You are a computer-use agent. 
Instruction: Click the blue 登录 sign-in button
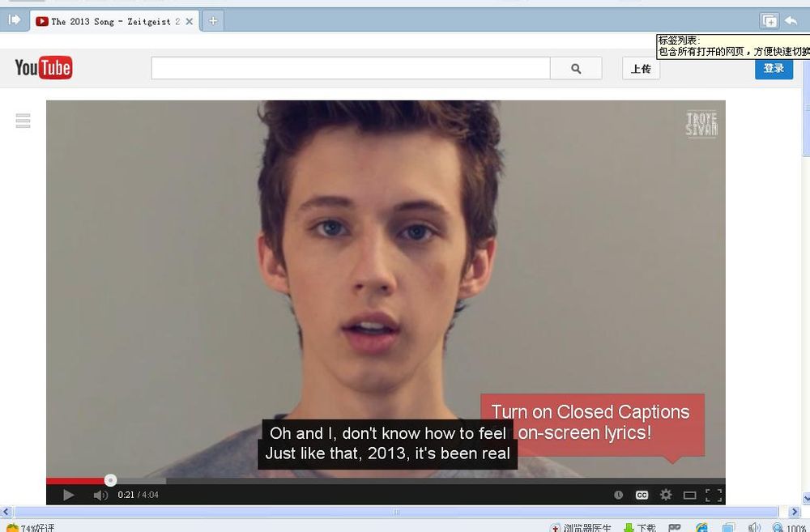point(774,68)
